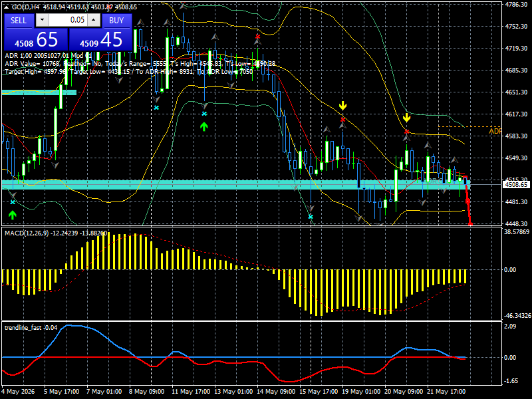Collapse the one-click trading panel triangle
Viewport: 532px width, 399px height.
(x=6, y=7)
